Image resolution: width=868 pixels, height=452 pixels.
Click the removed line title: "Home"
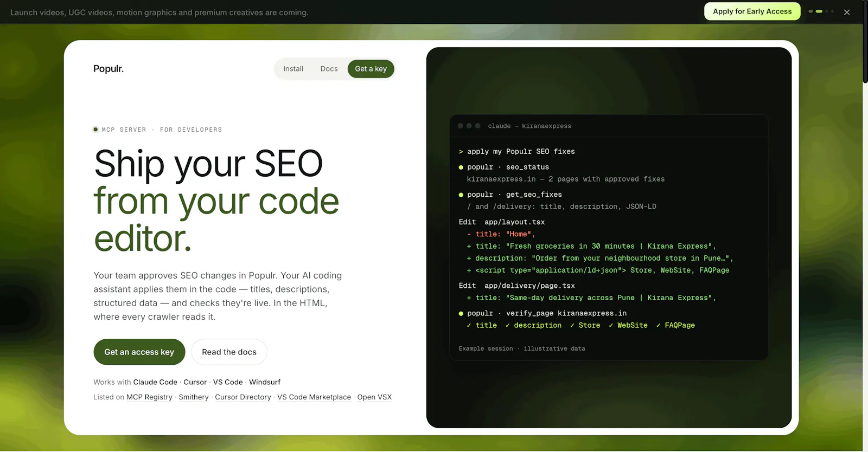501,234
